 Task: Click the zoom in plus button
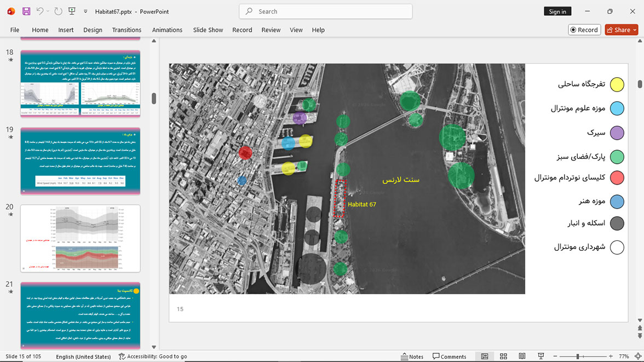[x=611, y=356]
